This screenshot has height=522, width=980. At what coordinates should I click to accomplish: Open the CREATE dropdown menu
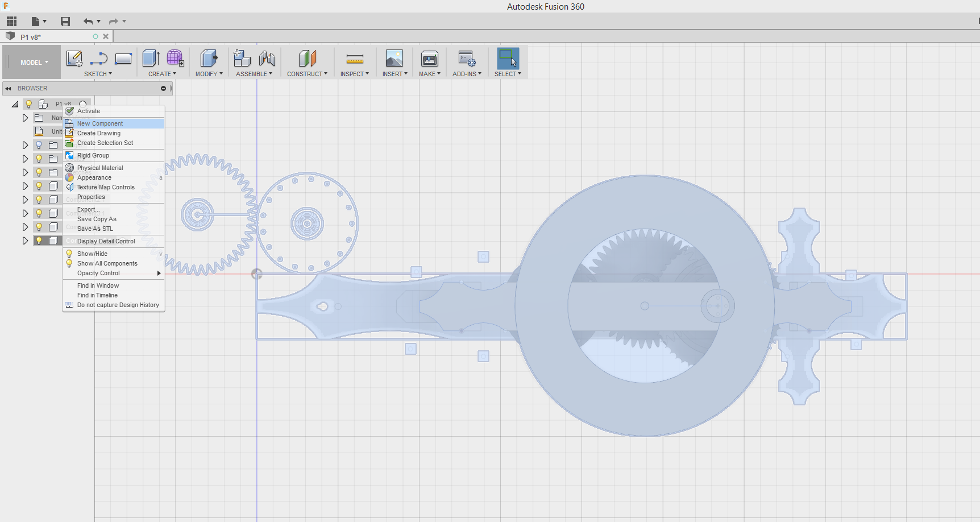162,74
